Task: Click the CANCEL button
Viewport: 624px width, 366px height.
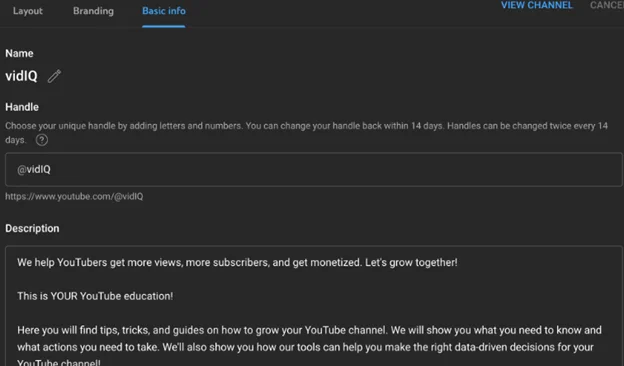Action: coord(606,6)
